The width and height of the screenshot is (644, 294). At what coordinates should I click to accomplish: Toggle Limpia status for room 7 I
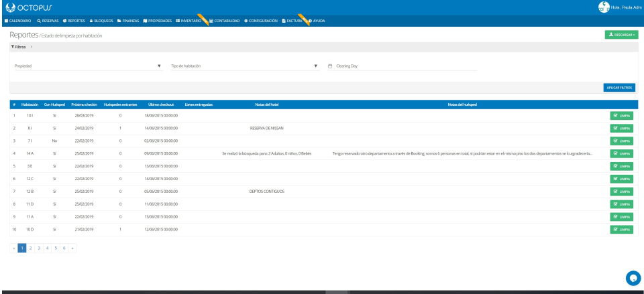coord(622,141)
